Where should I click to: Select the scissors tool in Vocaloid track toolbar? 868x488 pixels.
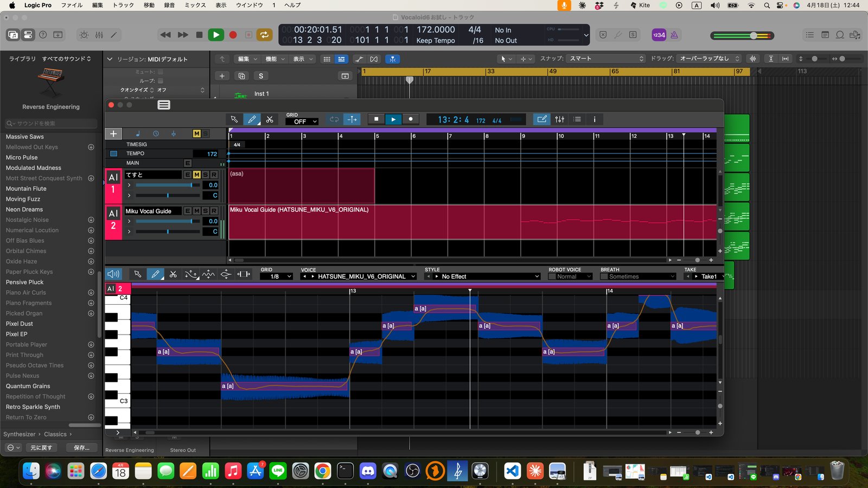270,119
